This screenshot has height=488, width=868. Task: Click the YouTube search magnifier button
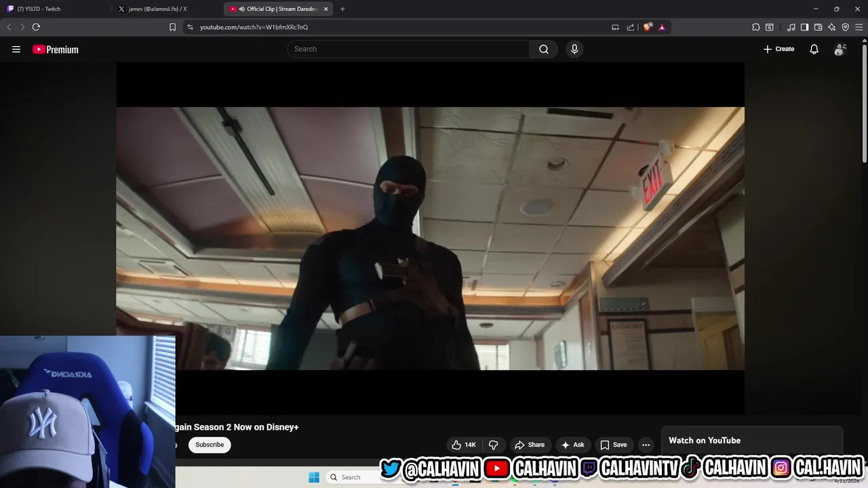[x=544, y=49]
